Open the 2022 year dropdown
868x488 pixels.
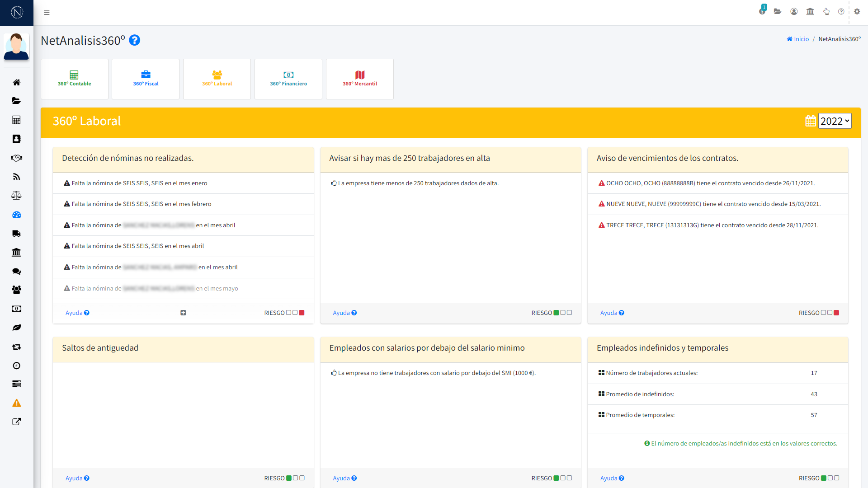click(x=835, y=121)
